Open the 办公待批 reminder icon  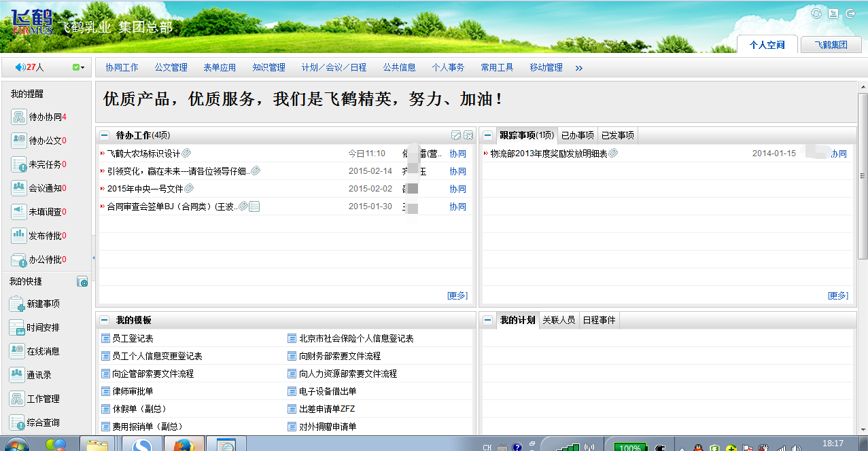[18, 259]
